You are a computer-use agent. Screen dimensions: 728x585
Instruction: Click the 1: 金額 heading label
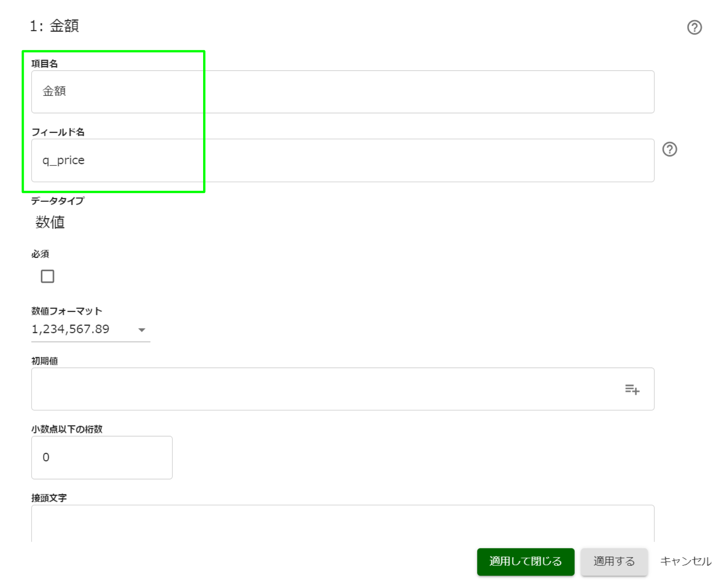[55, 25]
